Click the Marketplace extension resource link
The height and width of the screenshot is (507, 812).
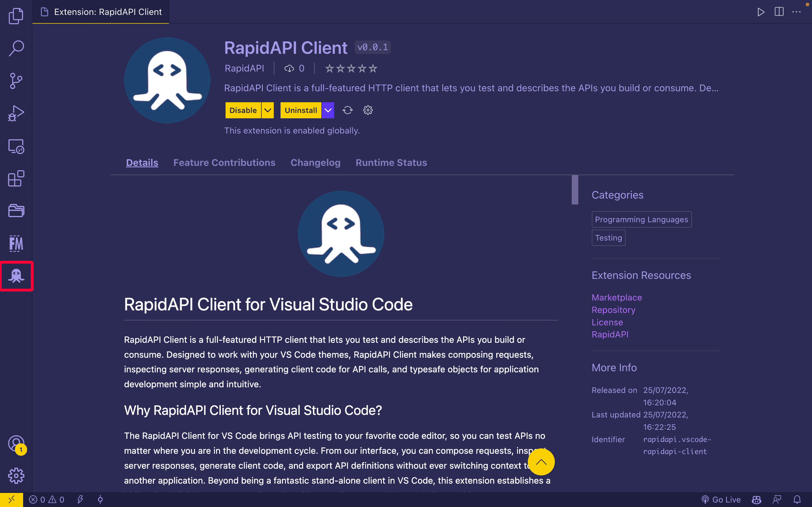[616, 297]
